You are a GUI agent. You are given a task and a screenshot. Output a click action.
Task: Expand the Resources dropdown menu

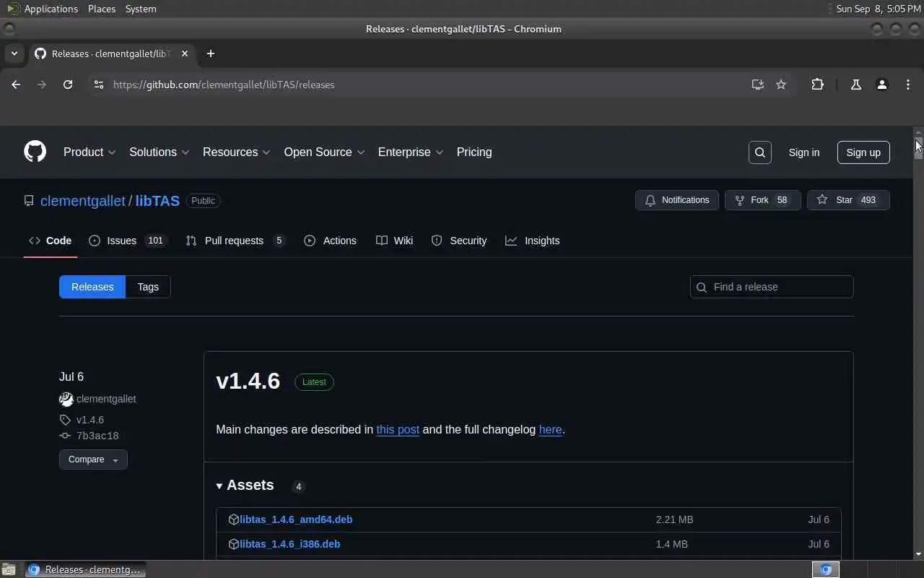point(236,152)
